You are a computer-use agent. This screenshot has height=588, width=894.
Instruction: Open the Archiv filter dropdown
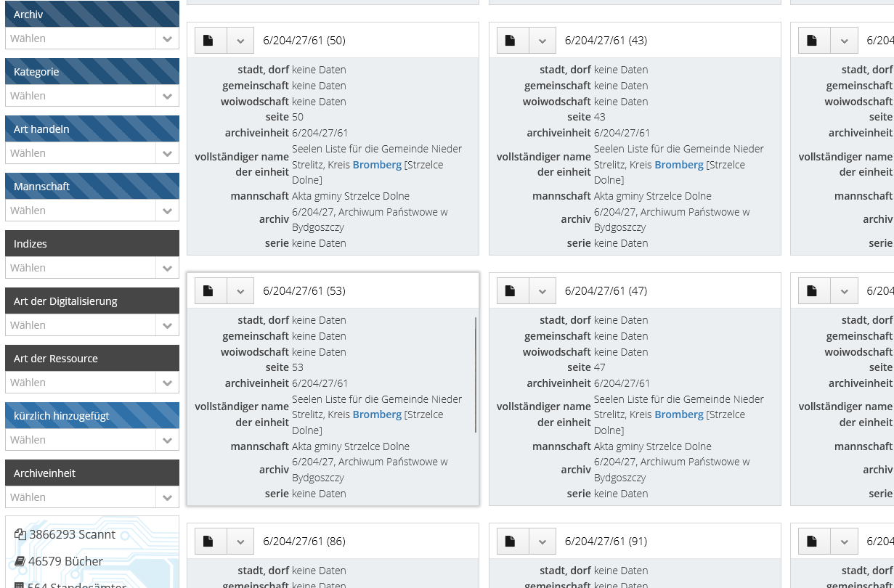pyautogui.click(x=92, y=38)
